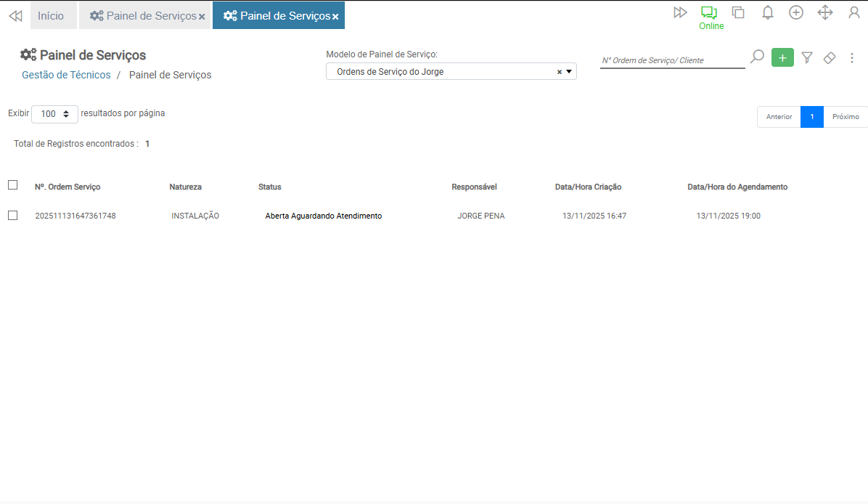This screenshot has width=868, height=504.
Task: Follow the Gestão de Técnicos breadcrumb link
Action: (x=66, y=75)
